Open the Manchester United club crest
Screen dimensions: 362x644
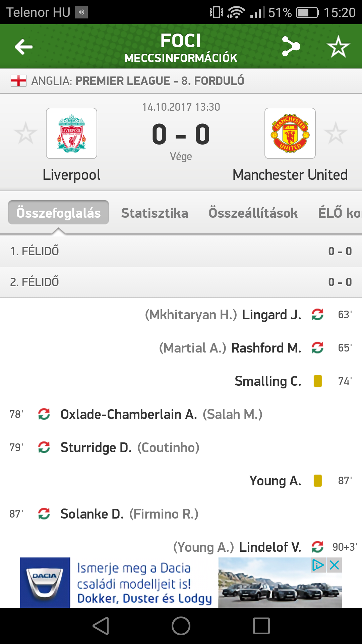point(290,133)
